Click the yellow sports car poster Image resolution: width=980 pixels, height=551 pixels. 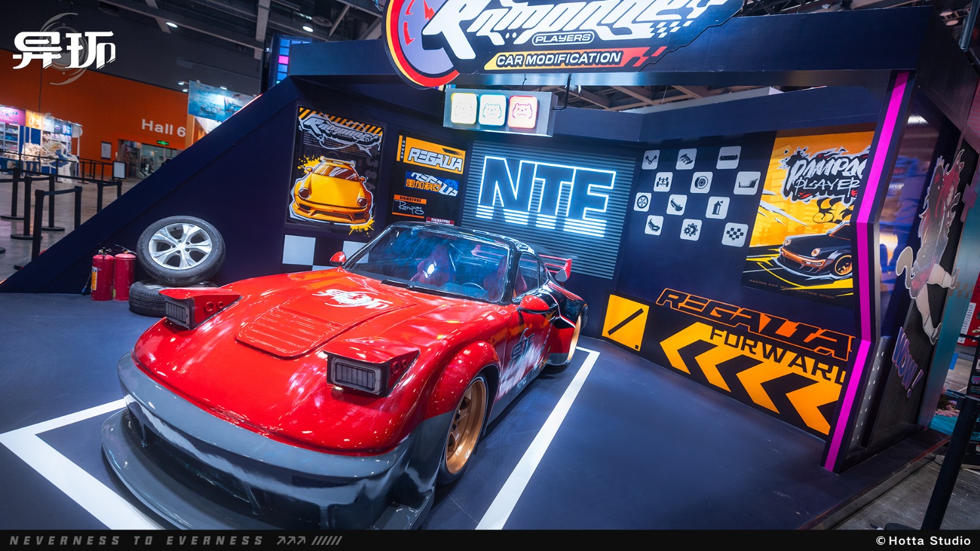[x=334, y=172]
